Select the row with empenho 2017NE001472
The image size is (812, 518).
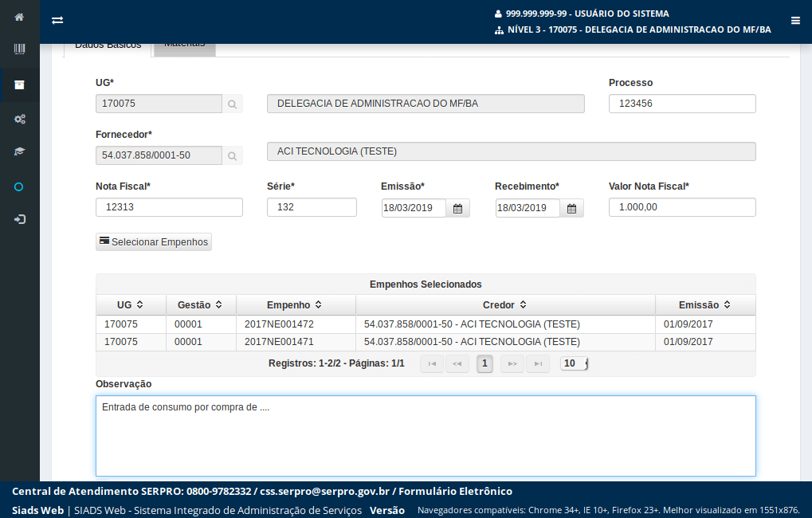click(426, 324)
